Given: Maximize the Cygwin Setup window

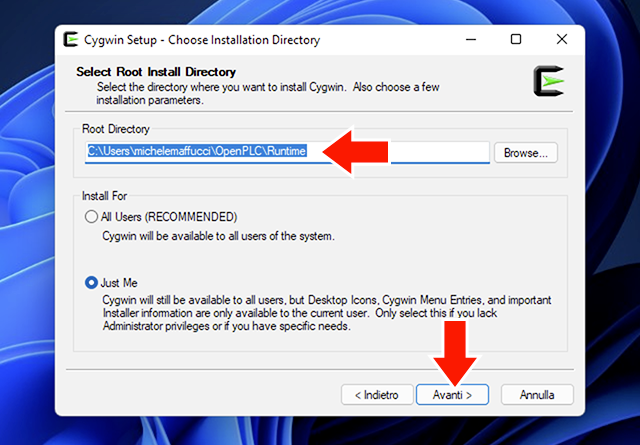Looking at the screenshot, I should pyautogui.click(x=516, y=40).
